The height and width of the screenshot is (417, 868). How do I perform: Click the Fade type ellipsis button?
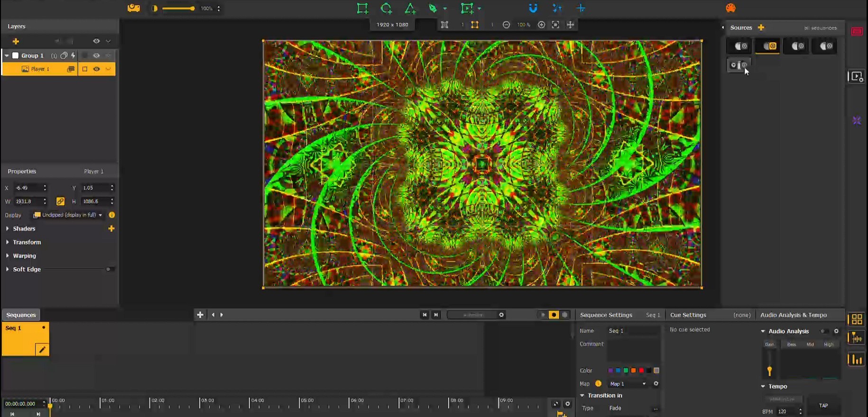[656, 408]
